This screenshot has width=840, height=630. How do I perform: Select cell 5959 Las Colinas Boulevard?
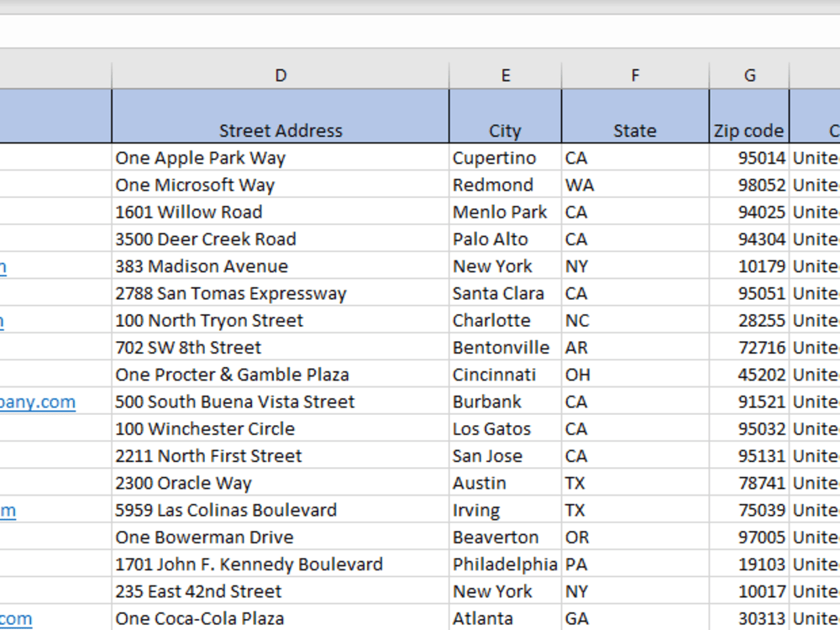click(x=281, y=510)
